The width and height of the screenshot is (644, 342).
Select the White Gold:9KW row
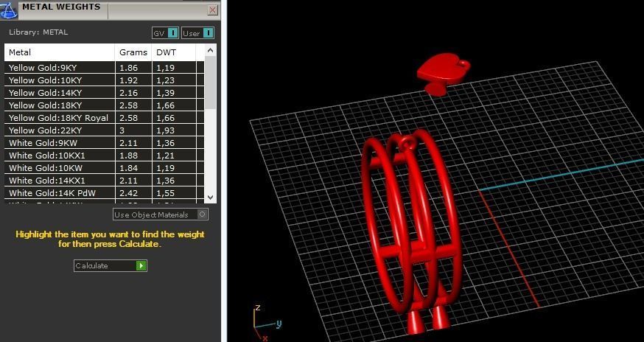(105, 143)
